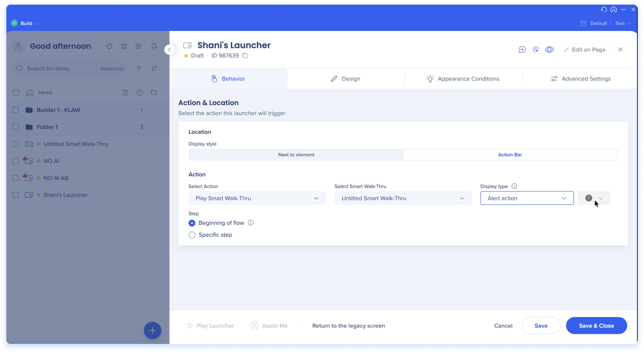Image resolution: width=644 pixels, height=352 pixels.
Task: Click the Save & Close button
Action: point(596,325)
